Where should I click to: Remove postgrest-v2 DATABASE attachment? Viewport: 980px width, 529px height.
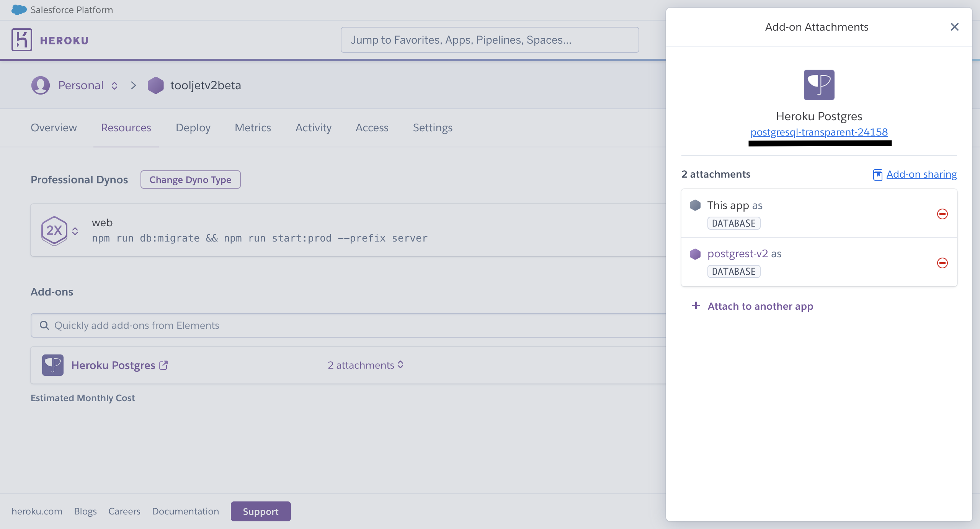(942, 263)
